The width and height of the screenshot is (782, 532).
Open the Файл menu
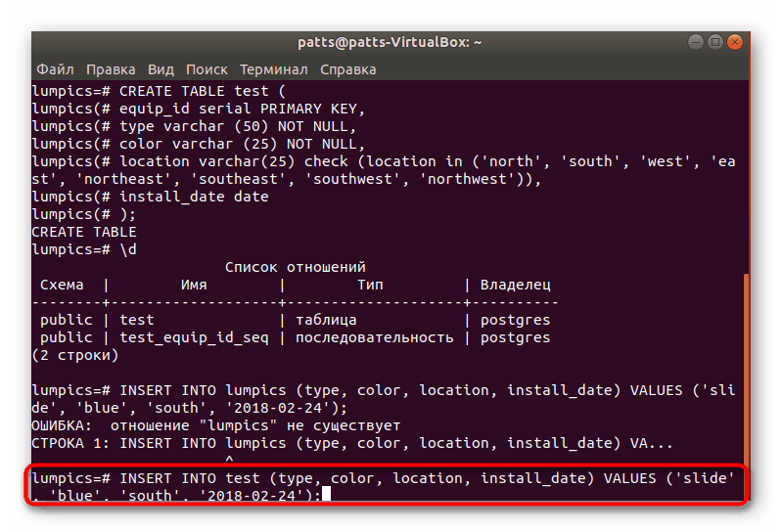click(56, 69)
